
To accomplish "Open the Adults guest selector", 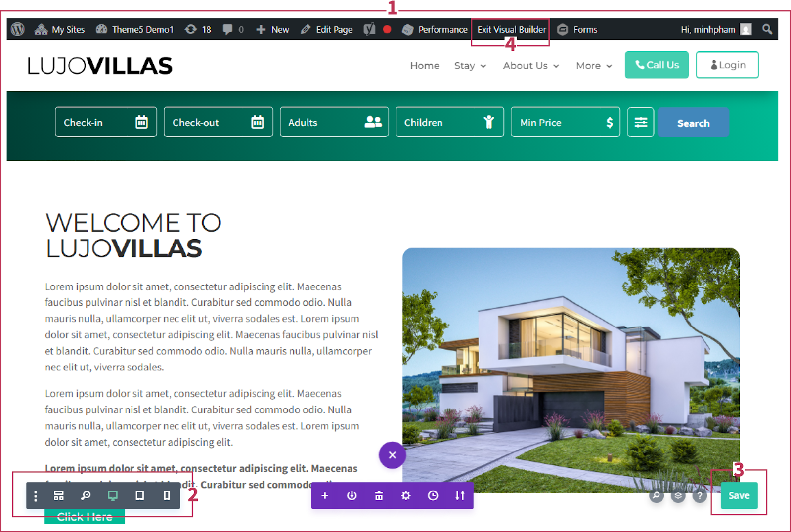I will click(x=334, y=122).
